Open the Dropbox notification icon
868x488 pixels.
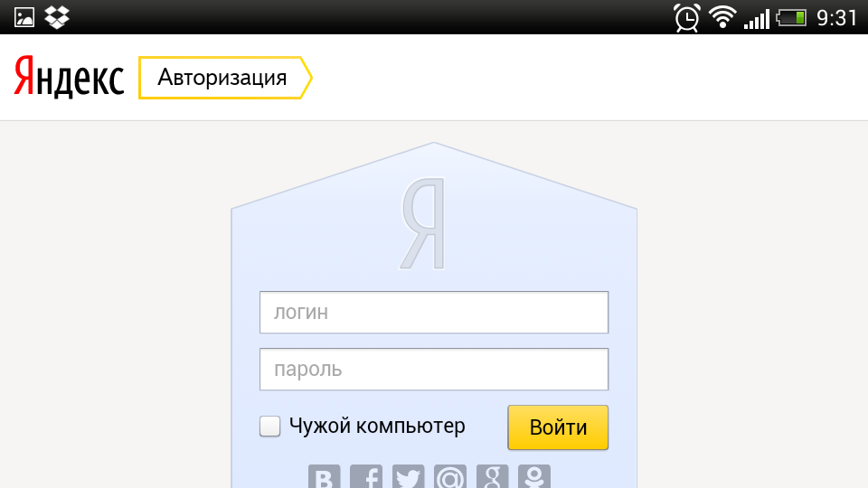tap(57, 16)
